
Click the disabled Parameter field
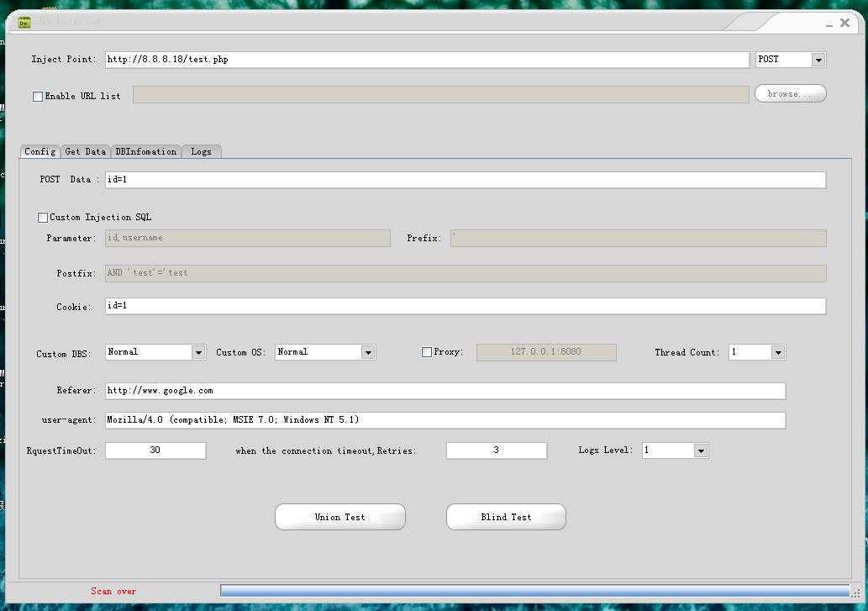pyautogui.click(x=247, y=238)
